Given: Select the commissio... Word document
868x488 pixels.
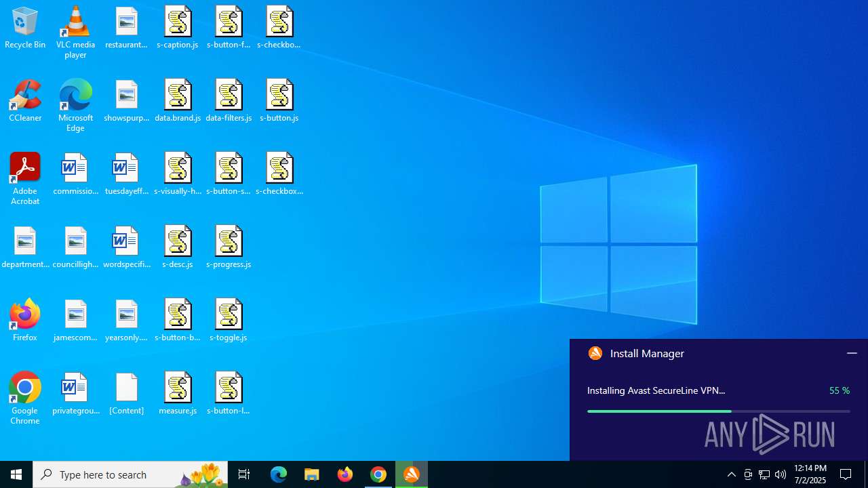Looking at the screenshot, I should click(x=75, y=174).
